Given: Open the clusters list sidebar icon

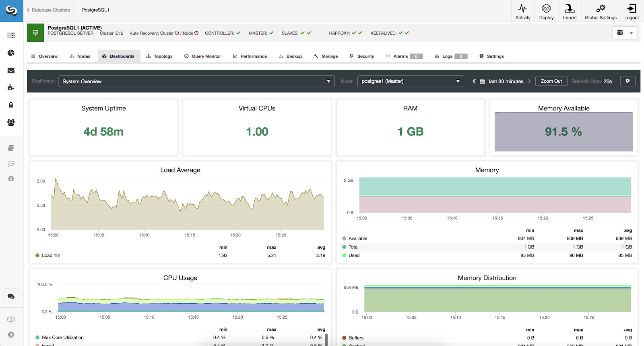Looking at the screenshot, I should (x=11, y=35).
